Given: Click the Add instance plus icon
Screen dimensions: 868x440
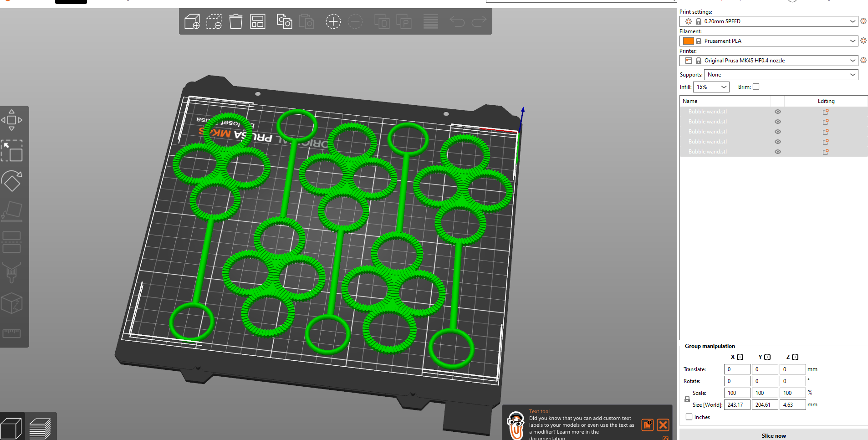Looking at the screenshot, I should point(333,21).
